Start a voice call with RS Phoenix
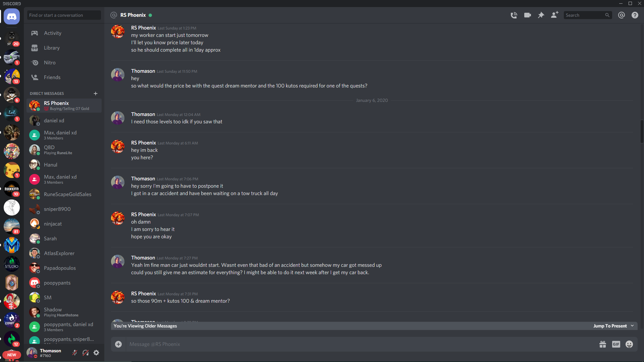Screen dimensions: 644x362 pos(514,15)
